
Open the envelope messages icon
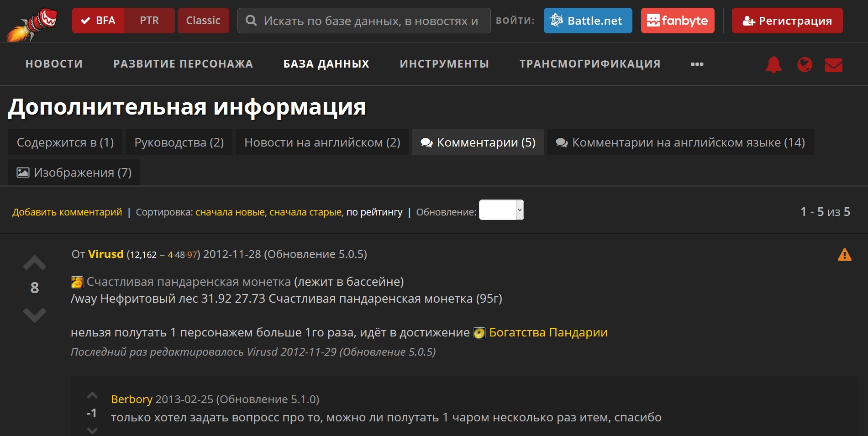click(x=833, y=65)
